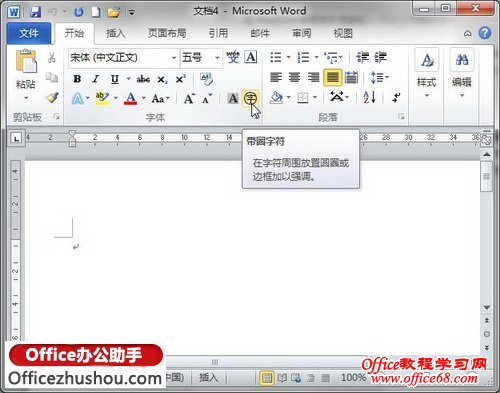500x393 pixels.
Task: Click the Sort A-Z icon
Action: pos(369,98)
